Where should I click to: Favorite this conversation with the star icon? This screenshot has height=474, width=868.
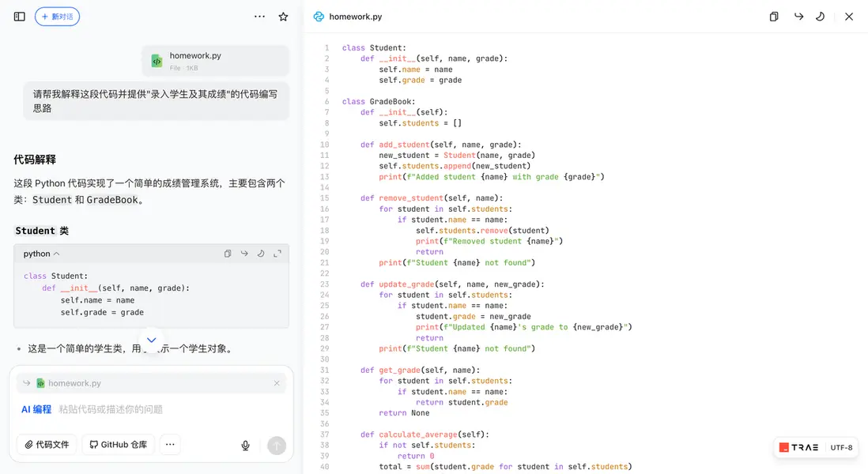284,17
